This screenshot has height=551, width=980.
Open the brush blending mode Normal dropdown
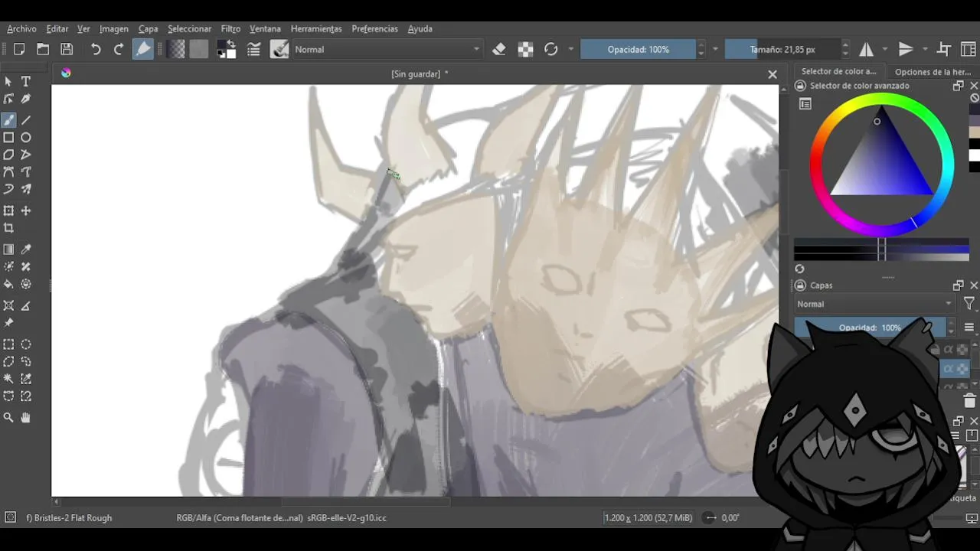(x=387, y=49)
